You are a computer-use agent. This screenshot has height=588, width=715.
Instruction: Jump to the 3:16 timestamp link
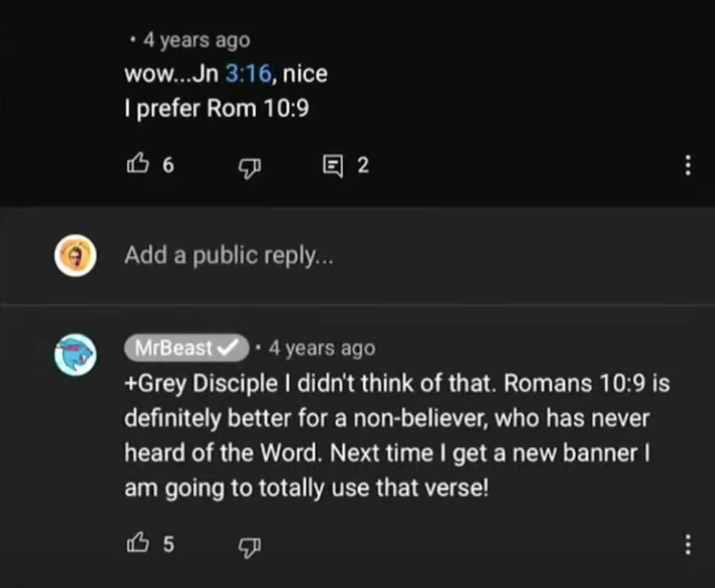249,72
